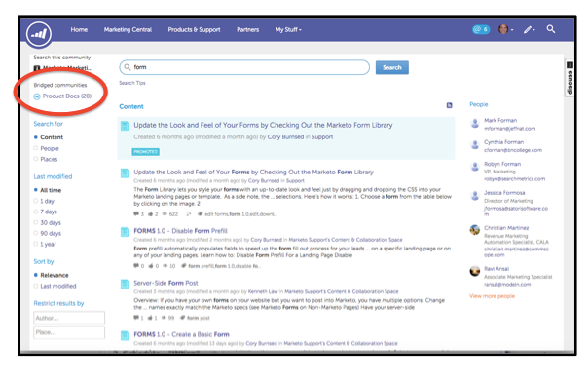
Task: Open Robyn Forman's profile name link
Action: point(502,164)
